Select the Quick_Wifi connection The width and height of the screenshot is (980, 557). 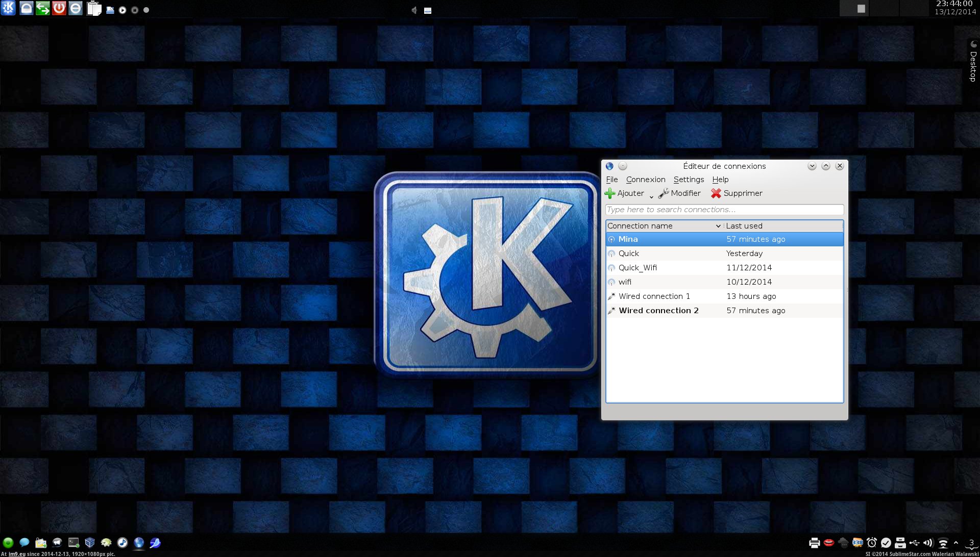pos(724,268)
